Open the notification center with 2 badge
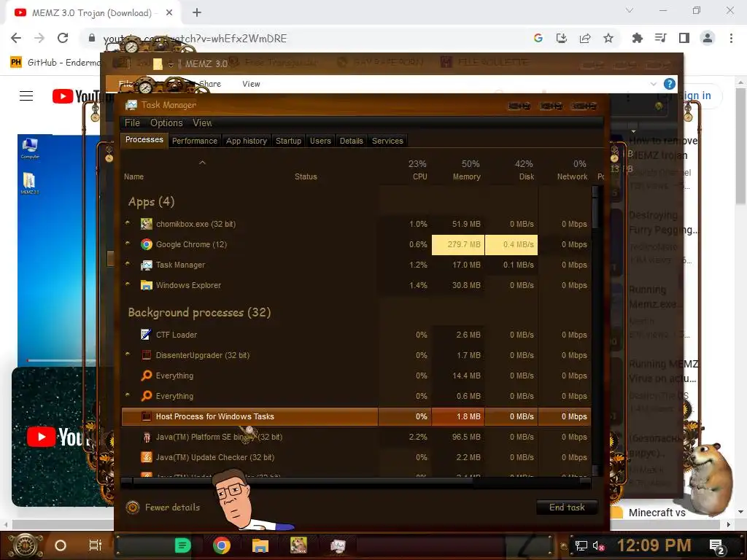Viewport: 747px width, 560px height. [716, 547]
